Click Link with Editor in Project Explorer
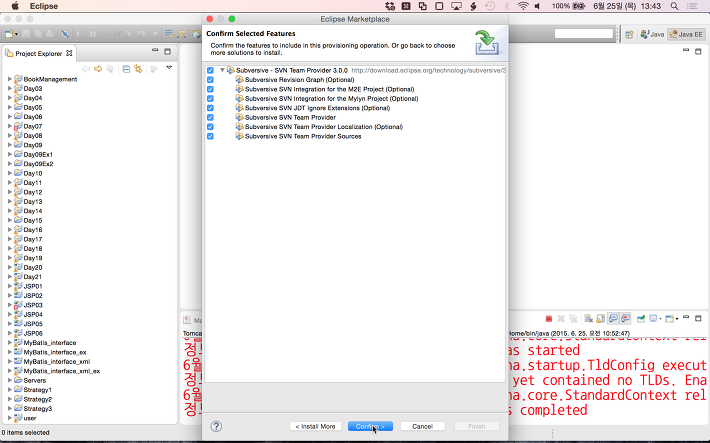 tap(138, 69)
